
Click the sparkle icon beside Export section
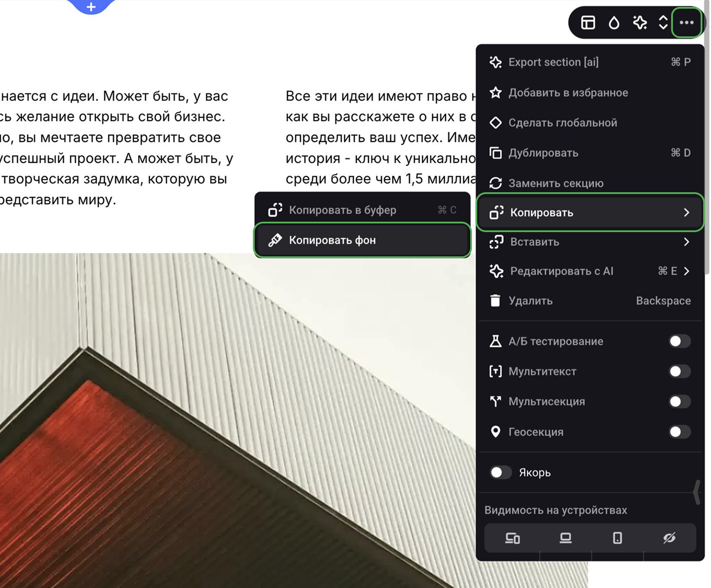coord(495,62)
